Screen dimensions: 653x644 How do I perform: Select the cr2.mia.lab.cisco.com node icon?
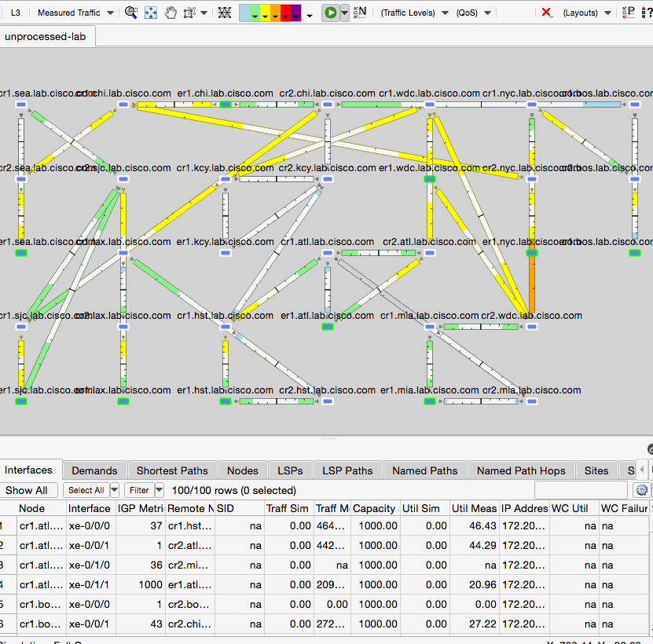pyautogui.click(x=532, y=401)
